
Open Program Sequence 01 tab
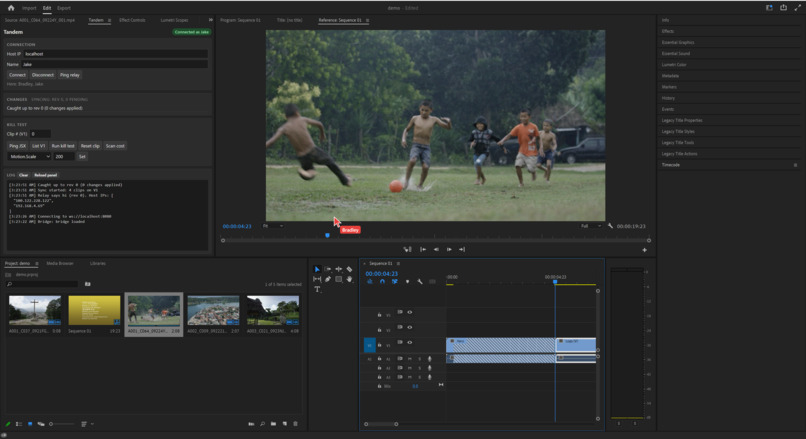[241, 20]
